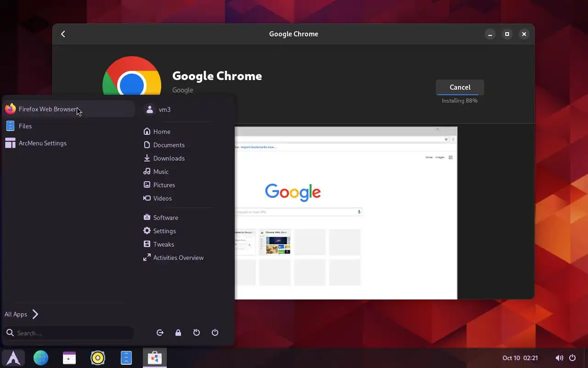Click the Installing 88% progress bar
The height and width of the screenshot is (368, 588).
(x=460, y=94)
